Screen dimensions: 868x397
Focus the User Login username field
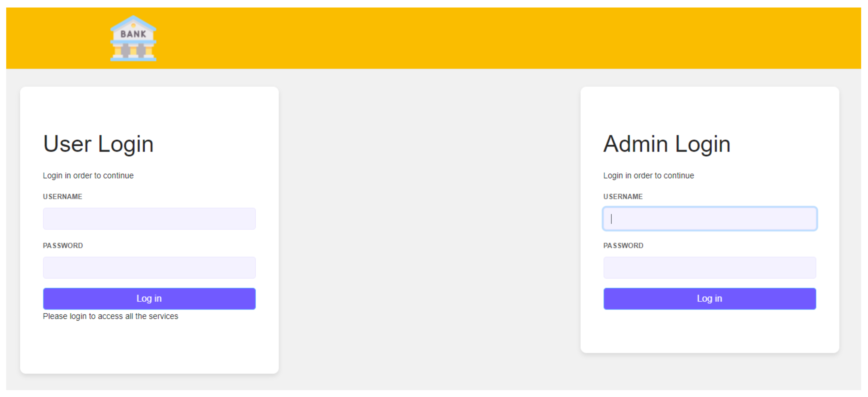pos(149,219)
